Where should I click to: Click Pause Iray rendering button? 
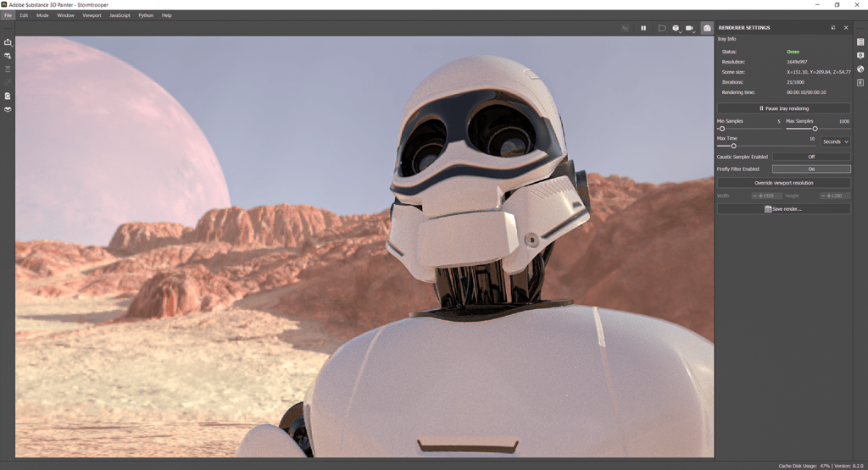click(x=783, y=108)
